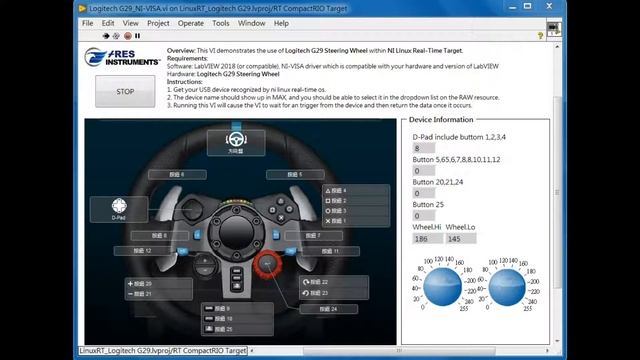
Task: Open the Window menu
Action: pos(251,23)
